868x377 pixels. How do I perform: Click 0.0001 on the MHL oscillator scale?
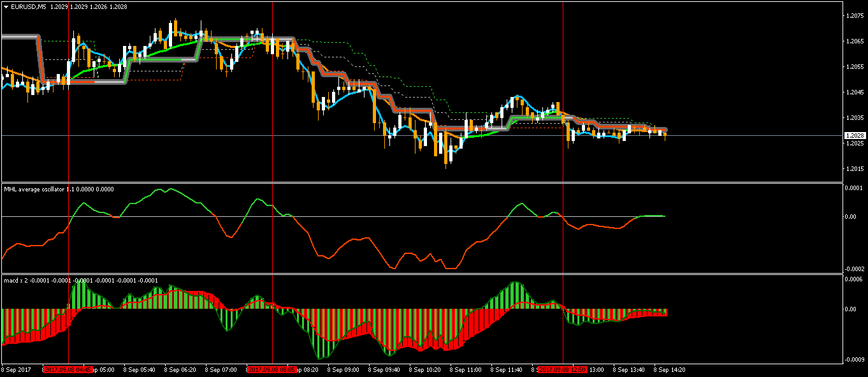(x=854, y=188)
